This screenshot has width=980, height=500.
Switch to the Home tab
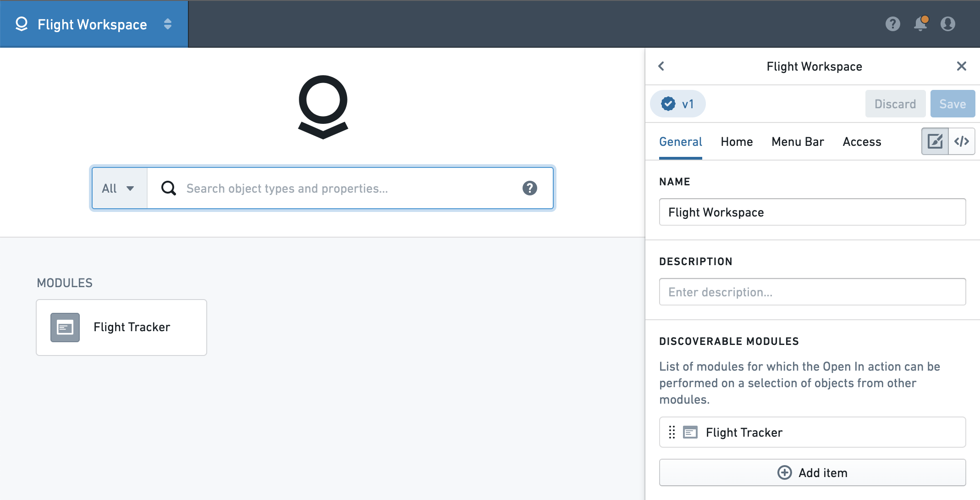tap(737, 142)
